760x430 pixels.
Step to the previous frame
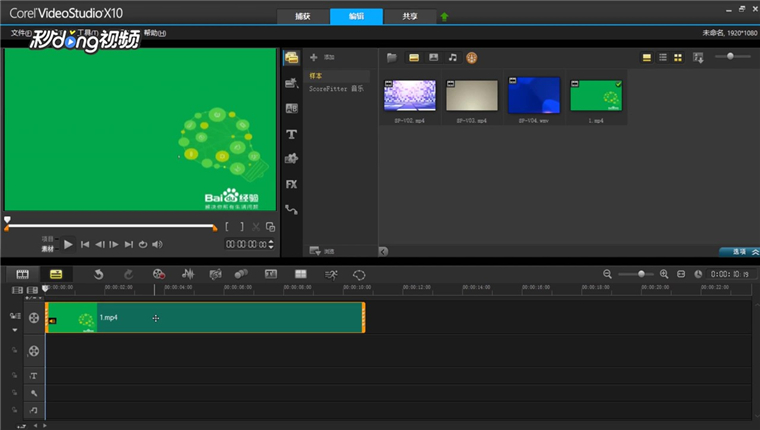pos(99,244)
